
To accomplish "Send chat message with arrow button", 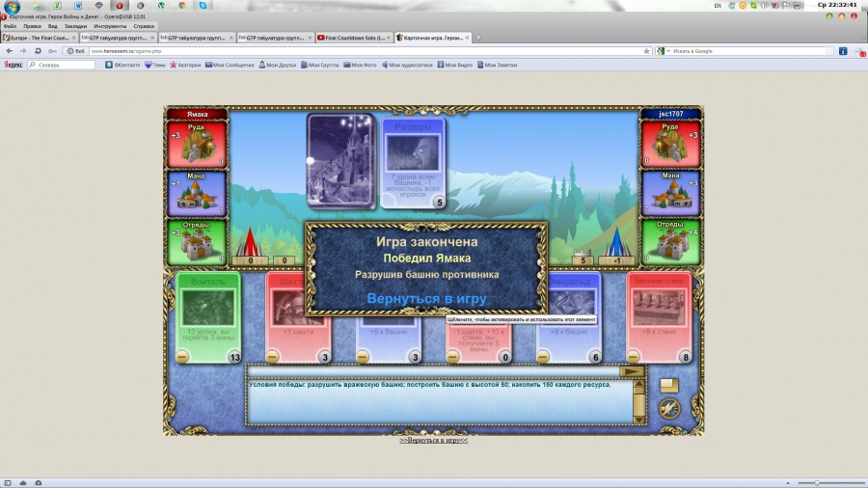I will coord(632,372).
